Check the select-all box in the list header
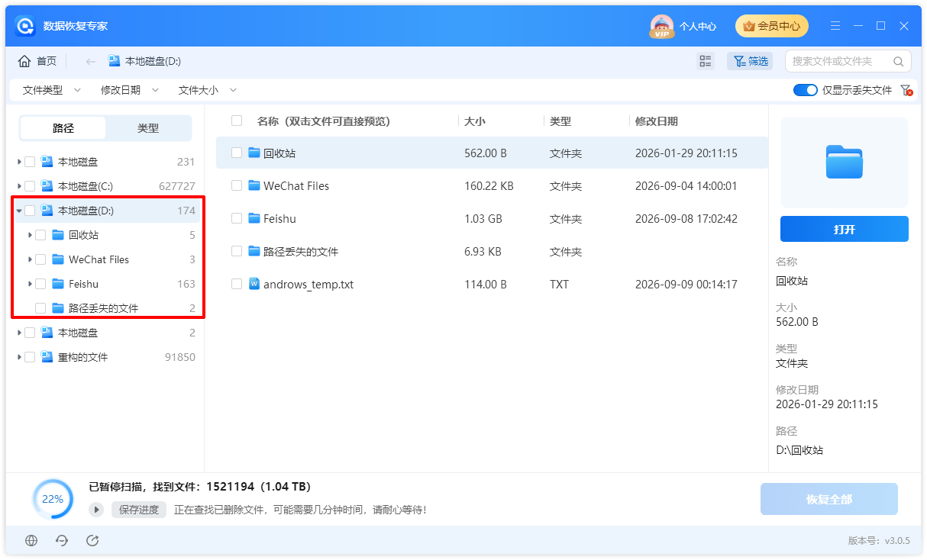927x560 pixels. (x=237, y=121)
